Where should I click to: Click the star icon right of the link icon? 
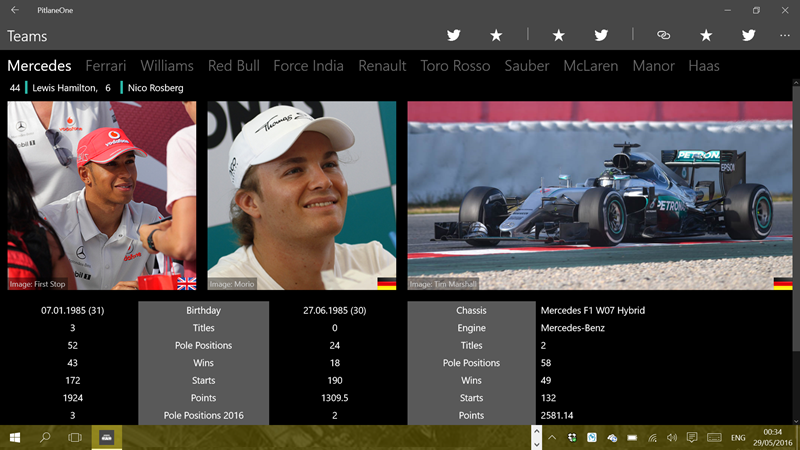coord(706,35)
